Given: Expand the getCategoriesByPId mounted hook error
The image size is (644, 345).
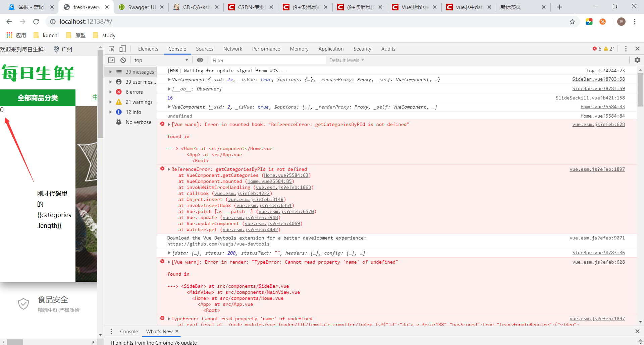Looking at the screenshot, I should pos(169,125).
